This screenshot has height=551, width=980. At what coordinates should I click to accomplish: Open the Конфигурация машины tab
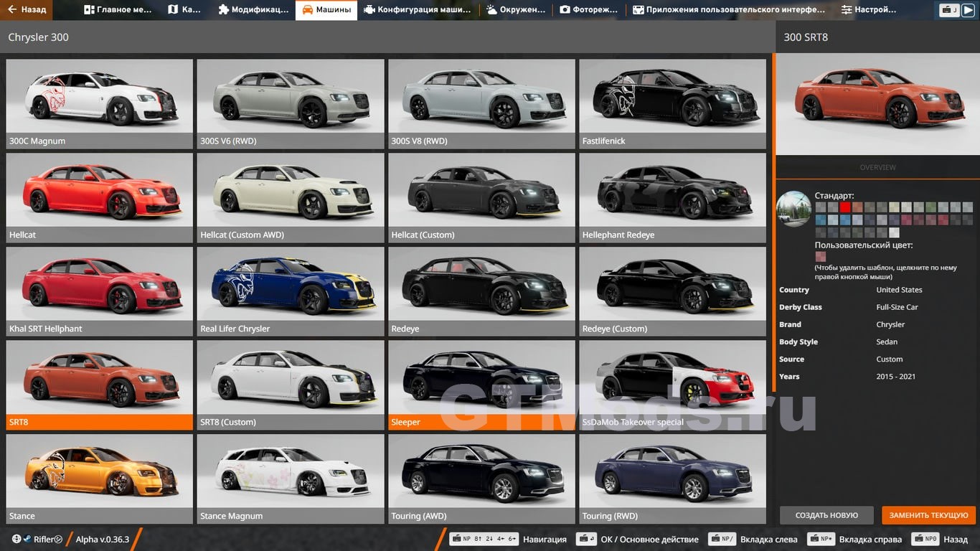click(418, 10)
